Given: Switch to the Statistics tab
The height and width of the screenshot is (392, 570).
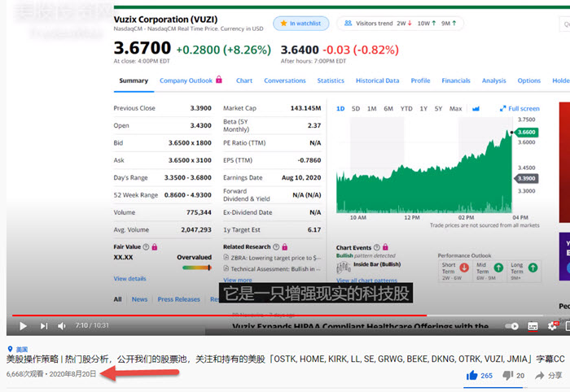Looking at the screenshot, I should click(331, 81).
